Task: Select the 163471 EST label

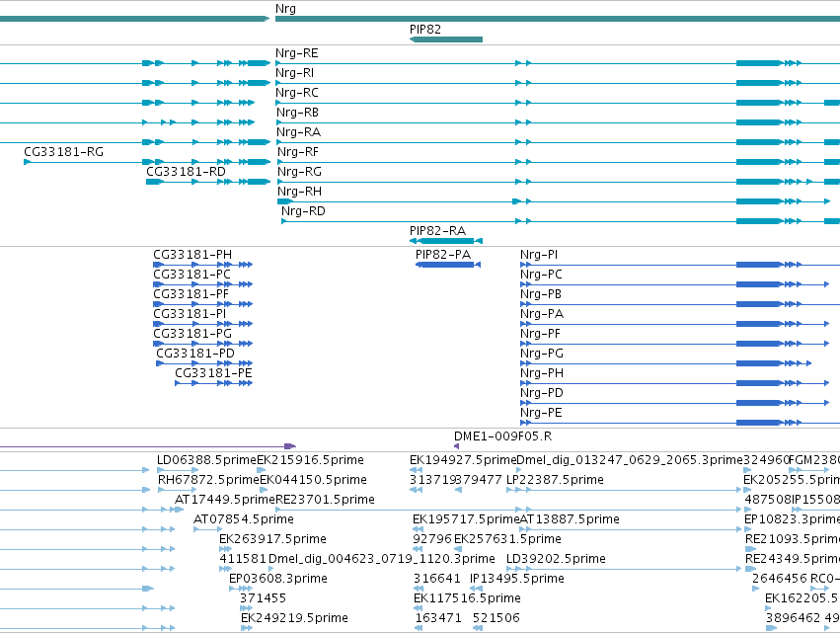Action: (x=438, y=618)
